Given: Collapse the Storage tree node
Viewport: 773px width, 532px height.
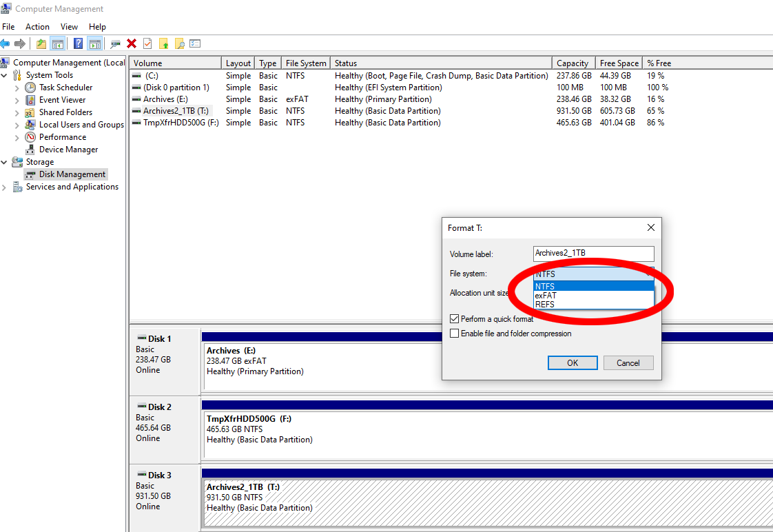Looking at the screenshot, I should click(x=4, y=162).
